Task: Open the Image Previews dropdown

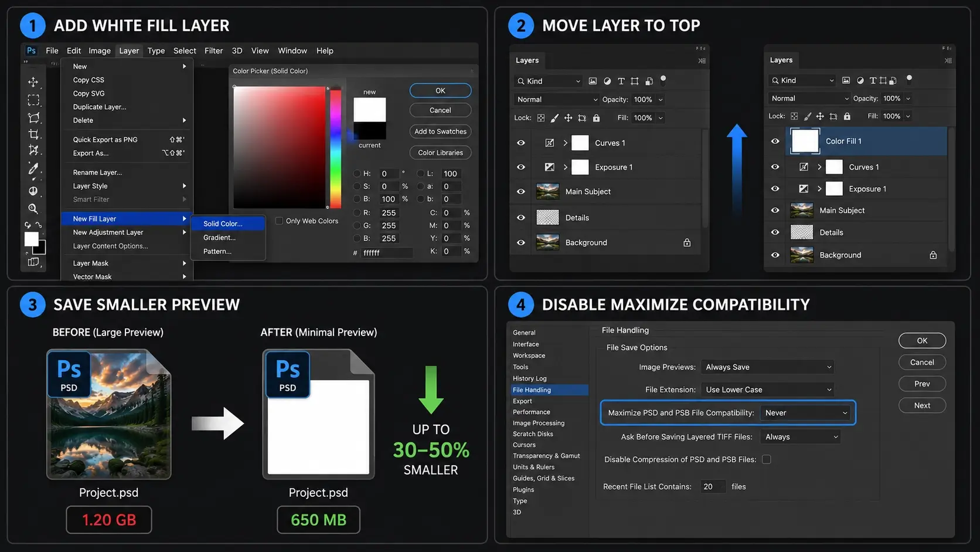Action: [768, 367]
